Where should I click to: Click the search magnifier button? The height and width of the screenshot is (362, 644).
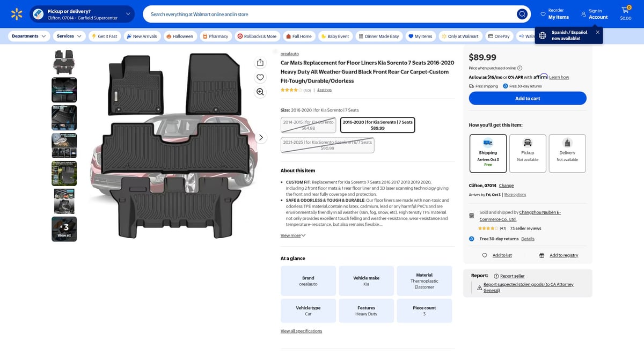click(522, 14)
